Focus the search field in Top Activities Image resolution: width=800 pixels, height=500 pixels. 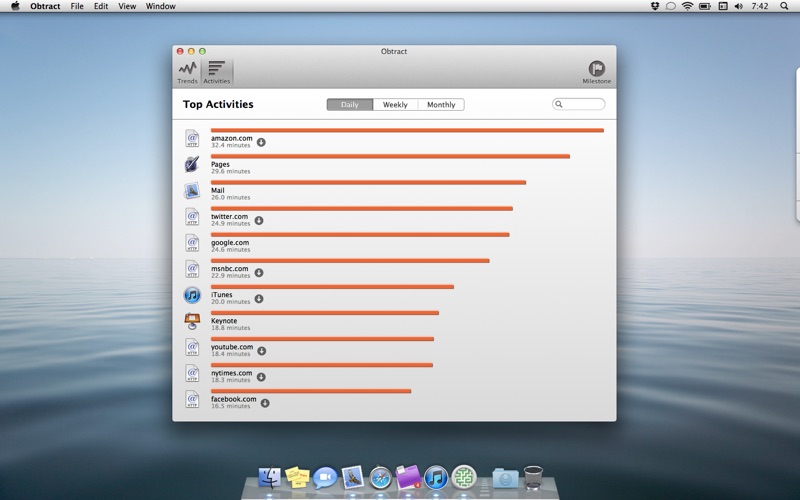pos(579,104)
